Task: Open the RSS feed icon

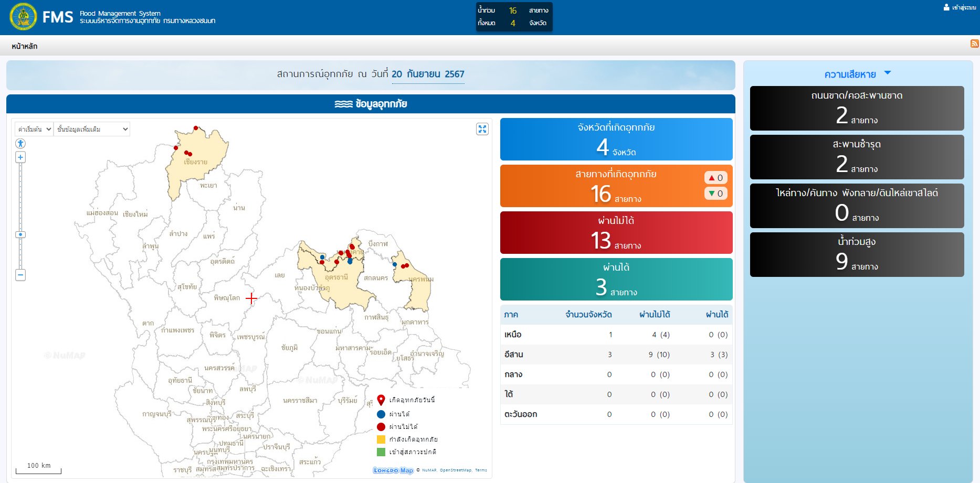Action: (x=974, y=44)
